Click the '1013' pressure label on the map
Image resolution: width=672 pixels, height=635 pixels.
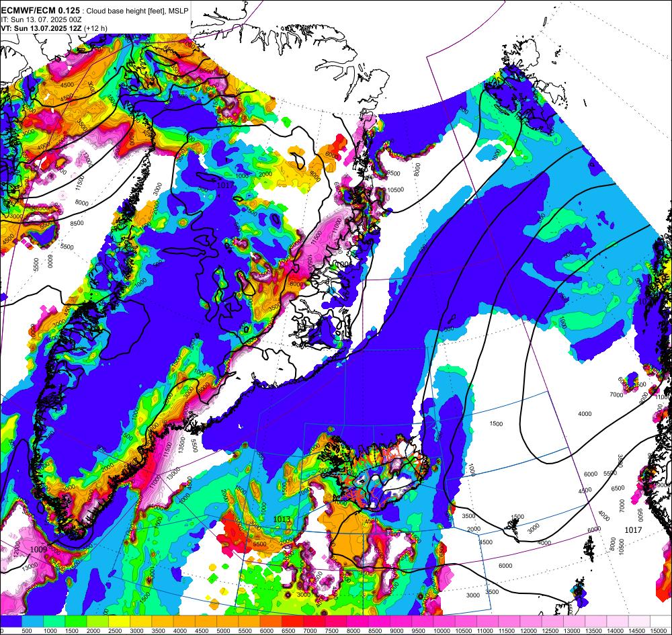pyautogui.click(x=282, y=519)
